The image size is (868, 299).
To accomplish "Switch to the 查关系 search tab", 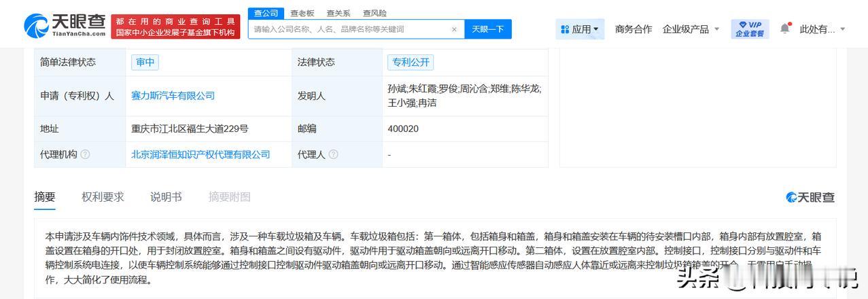I will point(338,13).
